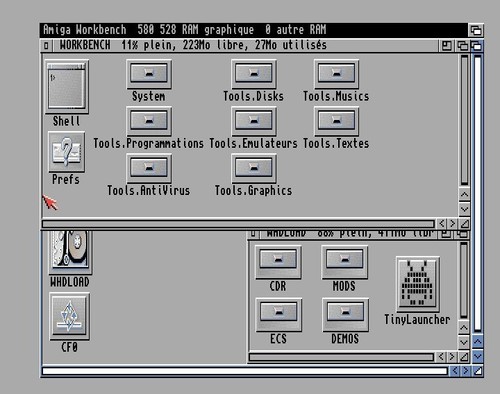Click the WORKBENCH window vertical scrollbar

pos(464,120)
